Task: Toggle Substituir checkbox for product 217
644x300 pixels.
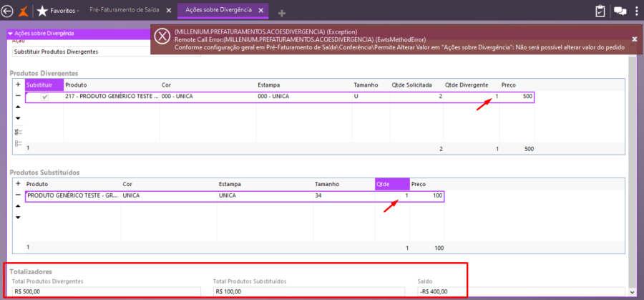Action: pos(45,97)
